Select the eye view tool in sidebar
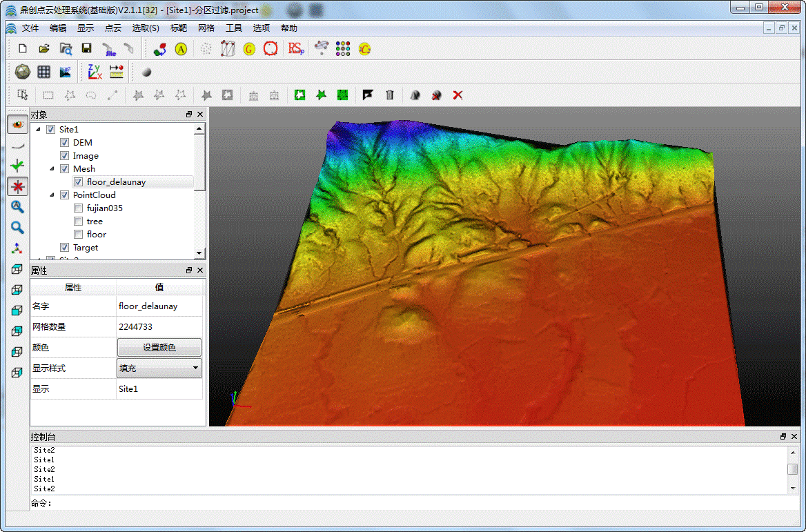 point(17,125)
